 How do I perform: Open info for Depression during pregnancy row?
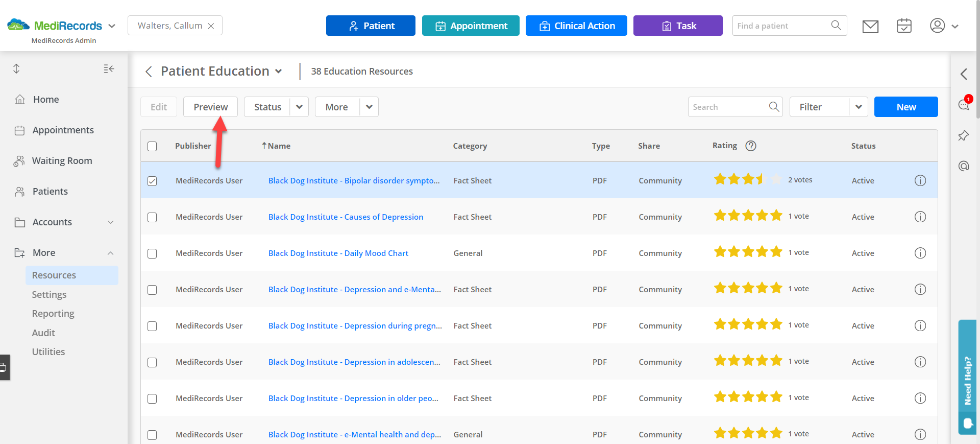click(920, 325)
